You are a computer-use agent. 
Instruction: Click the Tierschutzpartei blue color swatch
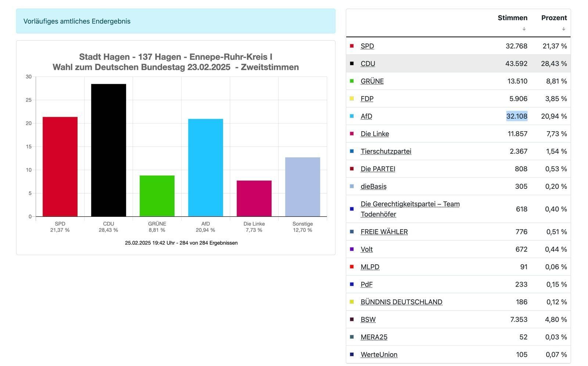tap(352, 151)
